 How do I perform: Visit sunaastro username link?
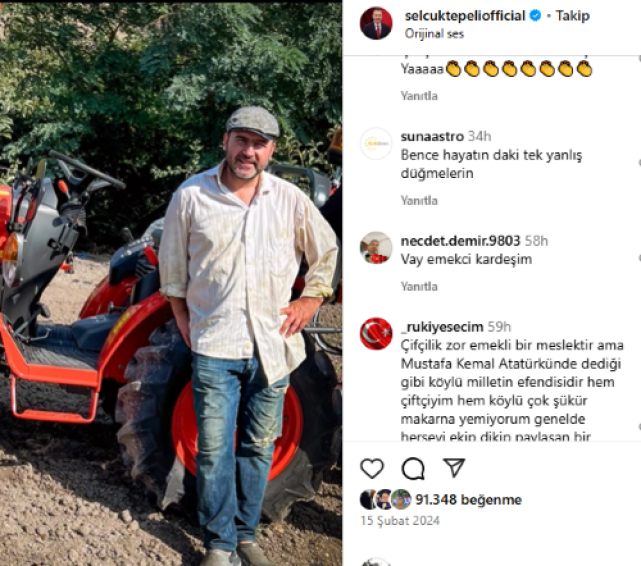[x=432, y=136]
